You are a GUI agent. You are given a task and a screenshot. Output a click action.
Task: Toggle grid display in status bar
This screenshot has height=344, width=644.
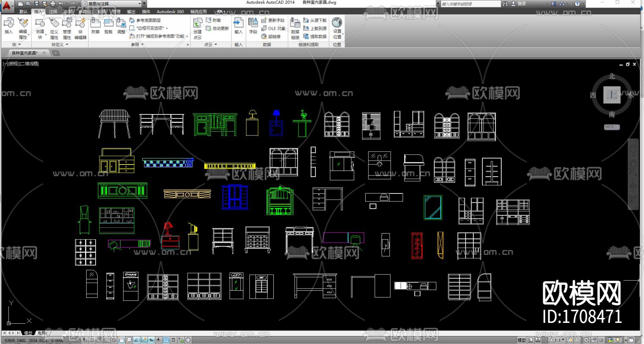coord(99,340)
